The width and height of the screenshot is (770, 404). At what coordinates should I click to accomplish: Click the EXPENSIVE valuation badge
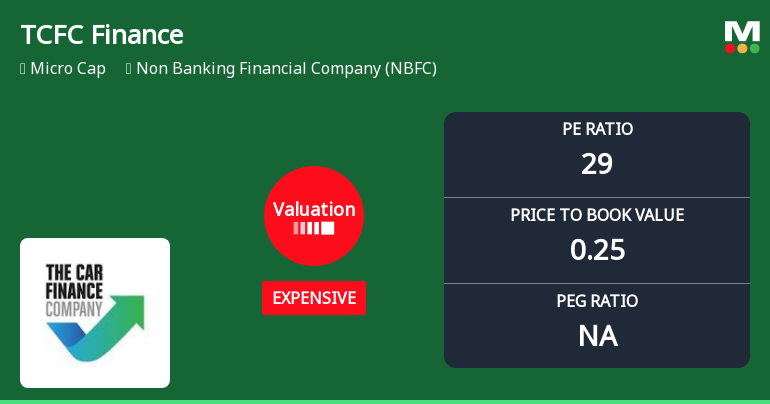314,298
